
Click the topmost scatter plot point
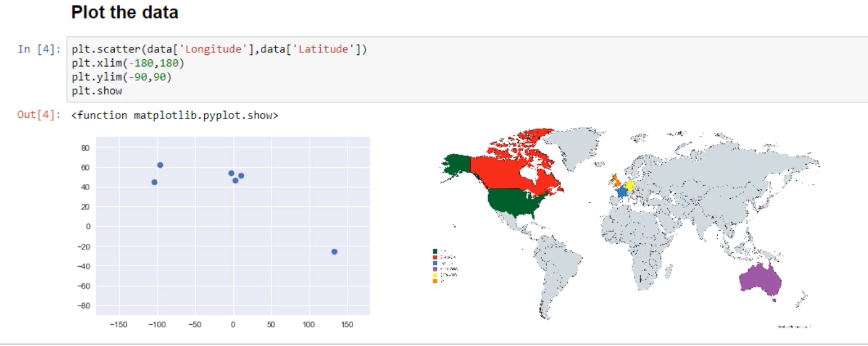(x=160, y=165)
